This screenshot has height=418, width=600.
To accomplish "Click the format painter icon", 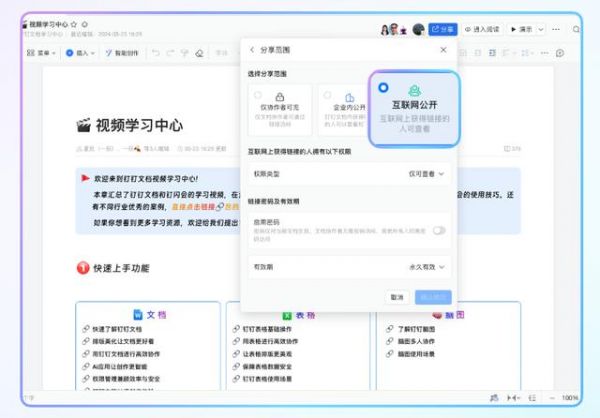I will click(186, 52).
